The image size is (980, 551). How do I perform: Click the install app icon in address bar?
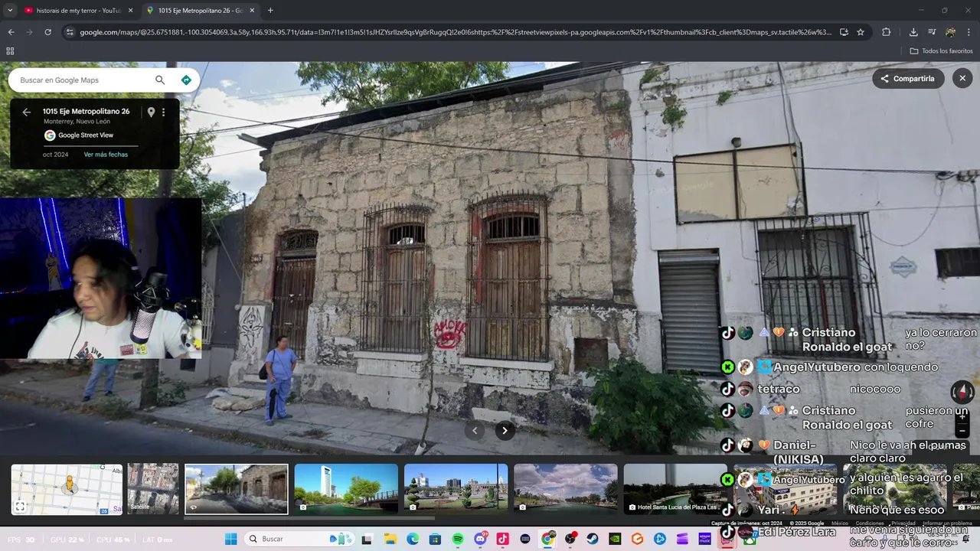point(844,32)
